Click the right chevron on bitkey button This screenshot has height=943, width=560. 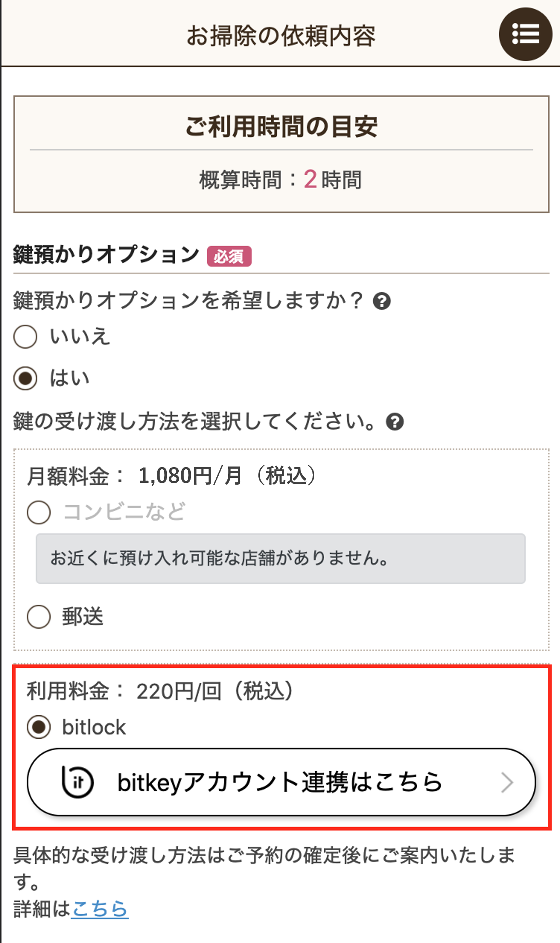[507, 783]
